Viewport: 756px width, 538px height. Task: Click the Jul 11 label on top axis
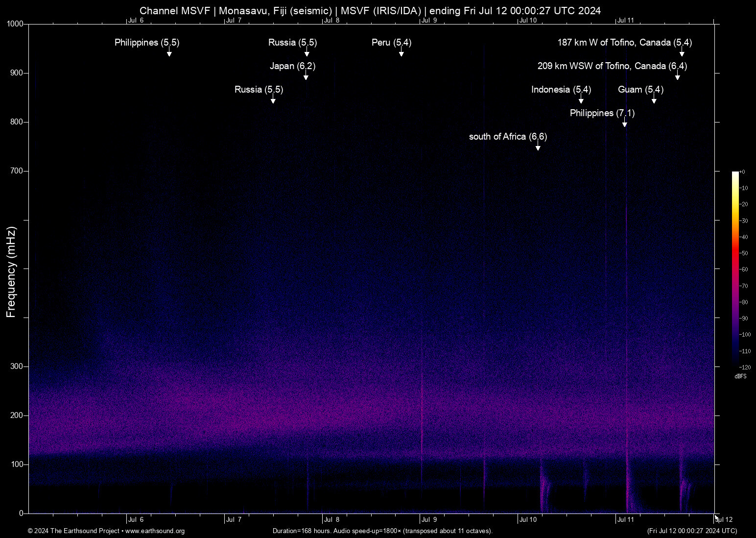pyautogui.click(x=625, y=20)
